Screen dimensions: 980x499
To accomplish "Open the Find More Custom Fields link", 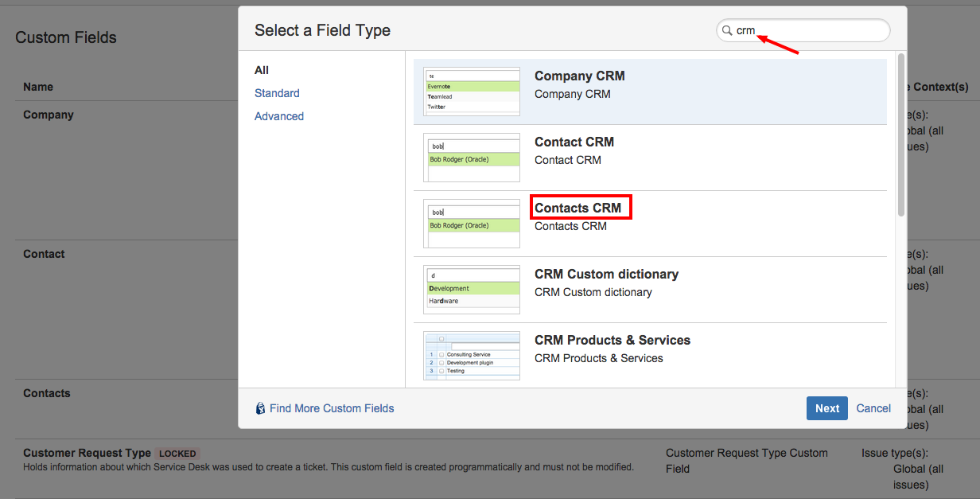I will [332, 408].
